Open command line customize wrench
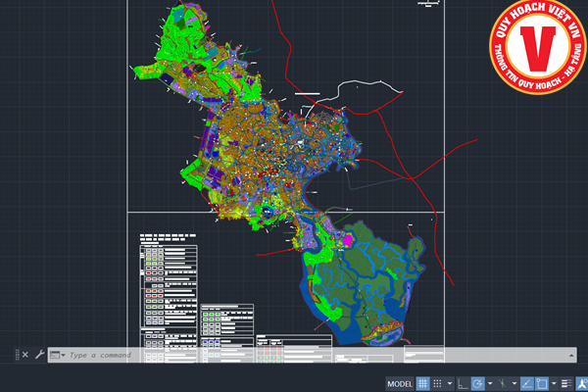 39,354
